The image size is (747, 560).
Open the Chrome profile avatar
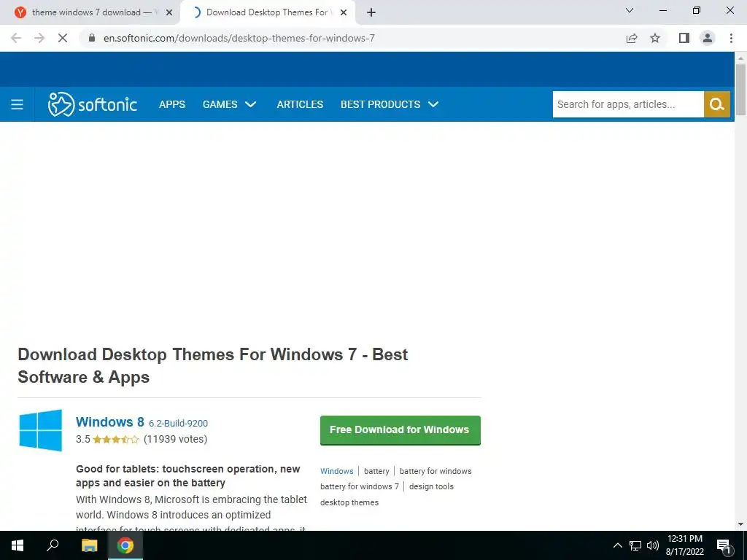pyautogui.click(x=708, y=38)
